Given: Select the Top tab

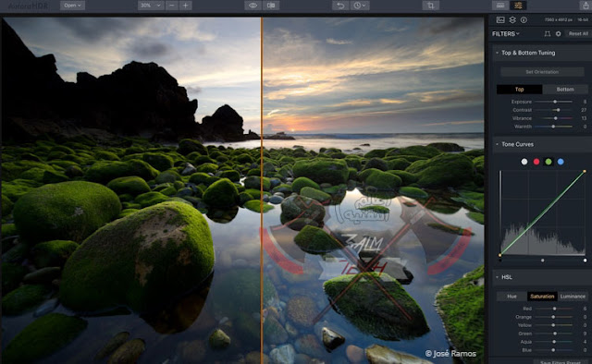Looking at the screenshot, I should point(520,90).
